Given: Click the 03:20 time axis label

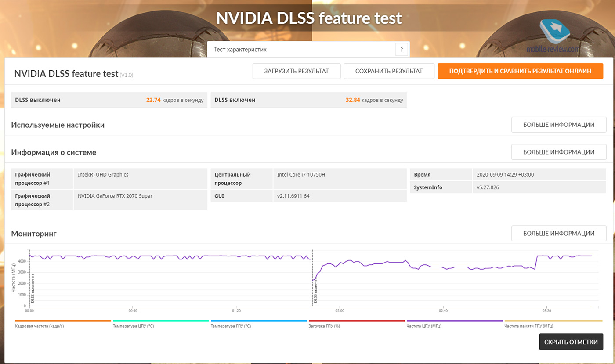Looking at the screenshot, I should click(546, 311).
